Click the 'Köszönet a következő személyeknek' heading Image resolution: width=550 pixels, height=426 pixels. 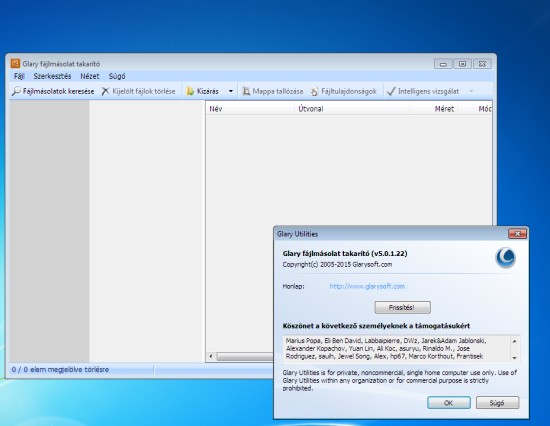coord(376,326)
